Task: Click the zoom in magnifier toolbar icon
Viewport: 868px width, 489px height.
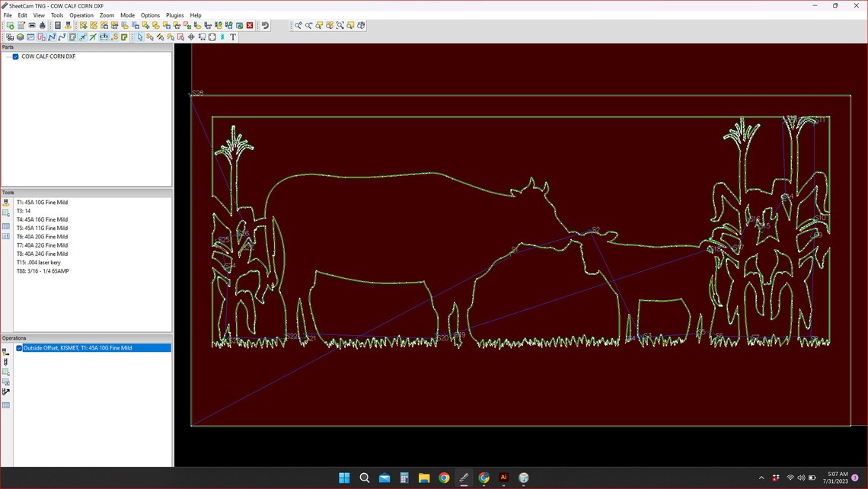Action: [298, 25]
